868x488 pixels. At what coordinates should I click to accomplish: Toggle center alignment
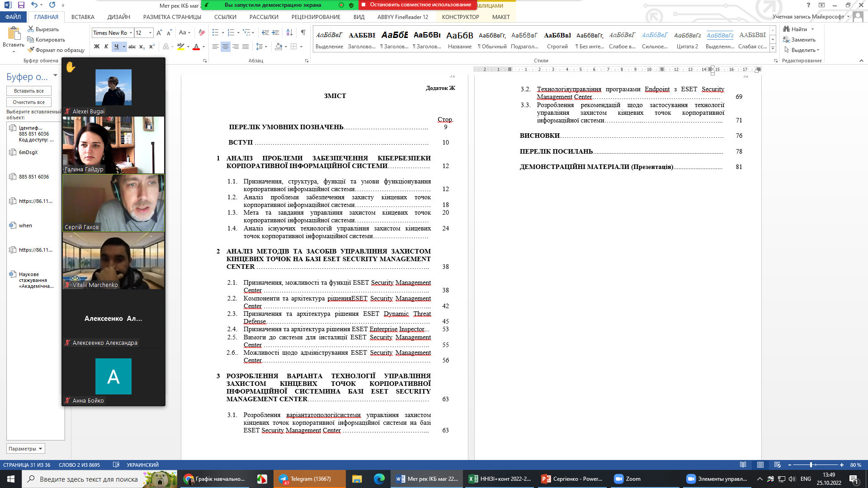[225, 47]
